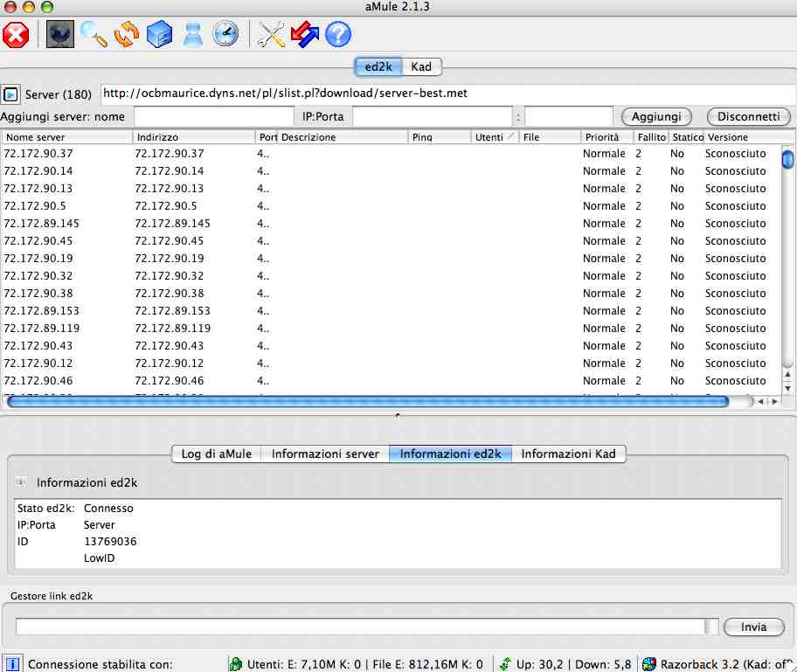Open the Search magnifier icon
797x672 pixels.
click(x=94, y=35)
